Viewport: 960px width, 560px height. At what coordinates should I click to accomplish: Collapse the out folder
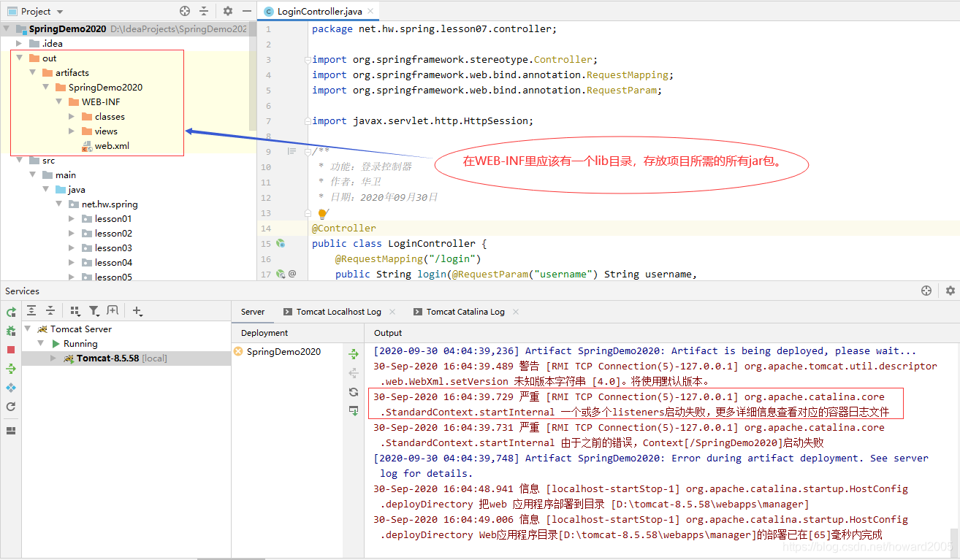20,58
